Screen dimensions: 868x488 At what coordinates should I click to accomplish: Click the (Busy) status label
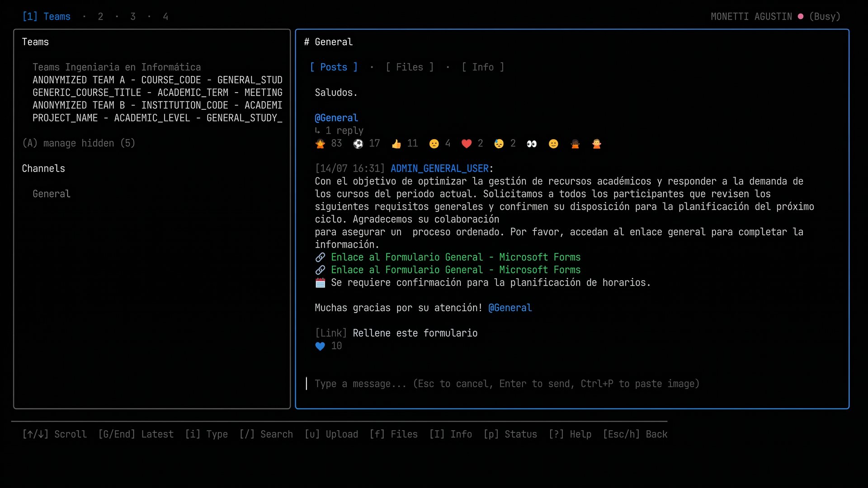pyautogui.click(x=825, y=17)
